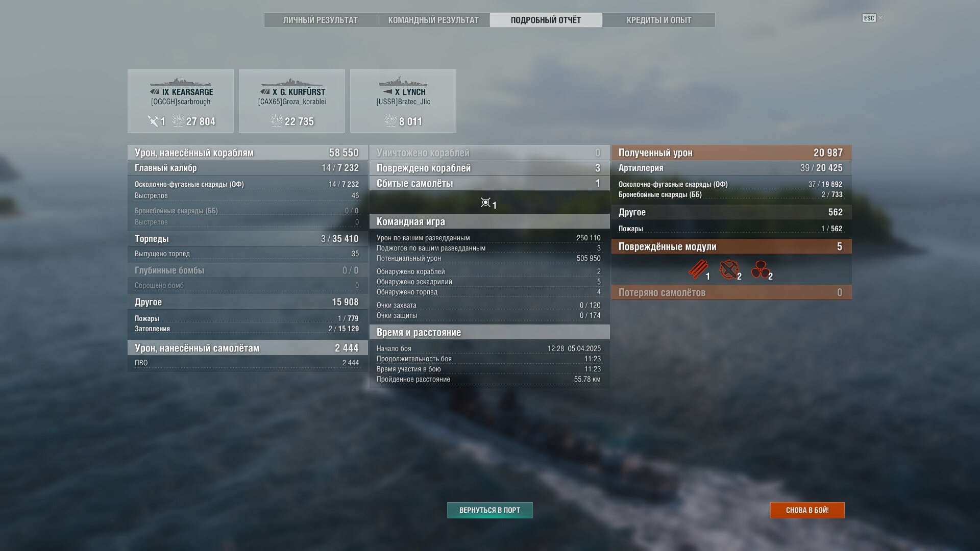
Task: Click the Полученный урон header
Action: point(731,153)
